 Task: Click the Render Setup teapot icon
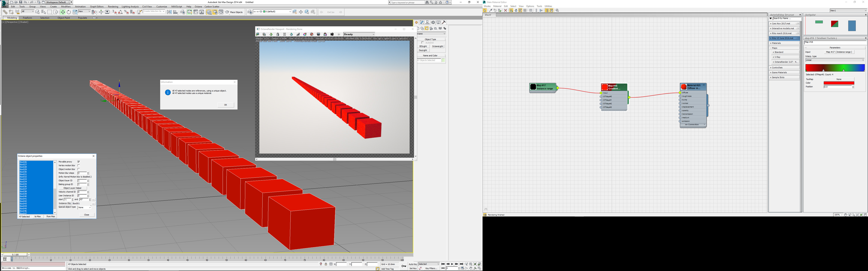coord(215,12)
